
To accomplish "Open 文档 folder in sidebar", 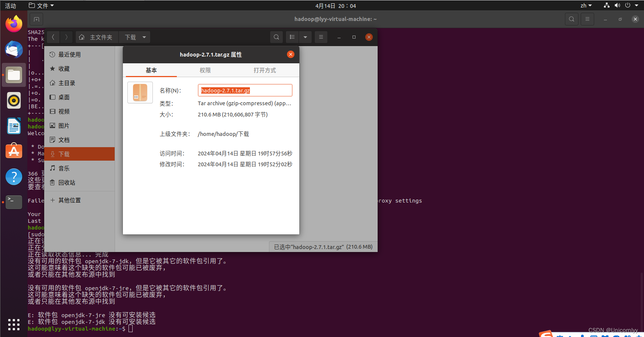I will pyautogui.click(x=79, y=140).
